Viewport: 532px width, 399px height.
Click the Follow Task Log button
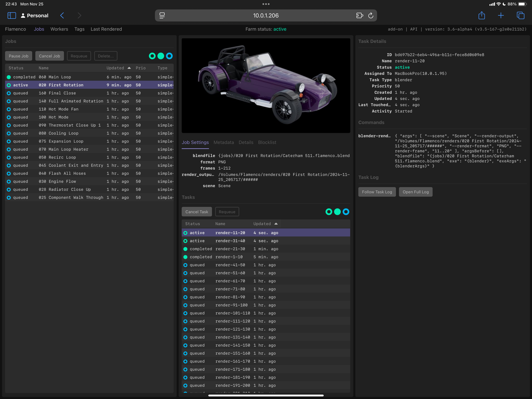(377, 192)
